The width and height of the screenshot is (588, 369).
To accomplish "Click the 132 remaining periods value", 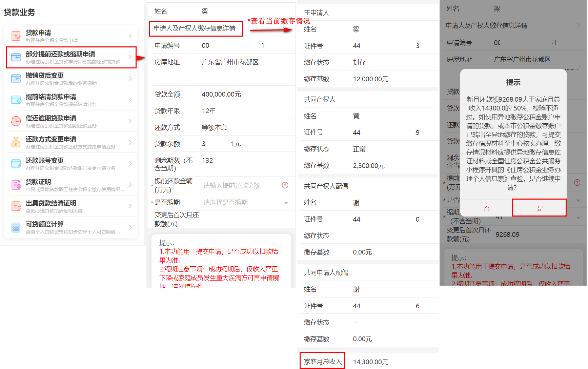I will [207, 160].
